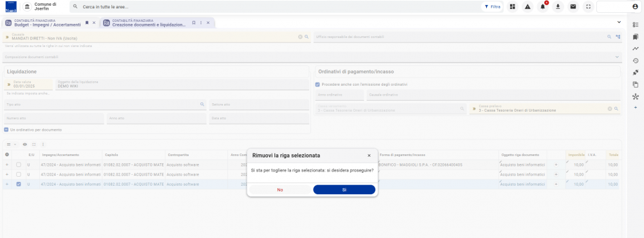
Task: Expand the first table row plus
Action: [6, 164]
